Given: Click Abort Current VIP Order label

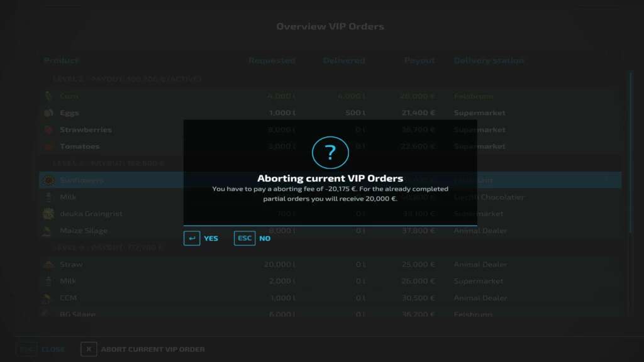Looking at the screenshot, I should 153,349.
